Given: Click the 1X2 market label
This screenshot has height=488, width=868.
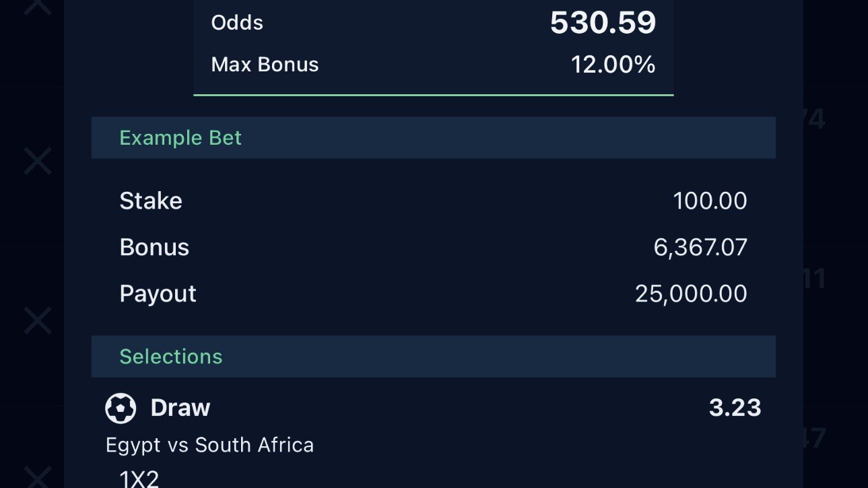Looking at the screenshot, I should click(139, 479).
